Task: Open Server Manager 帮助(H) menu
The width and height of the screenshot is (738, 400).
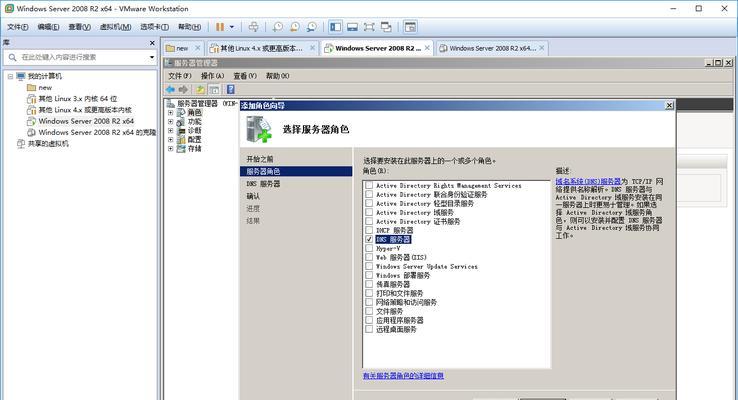Action: [277, 76]
